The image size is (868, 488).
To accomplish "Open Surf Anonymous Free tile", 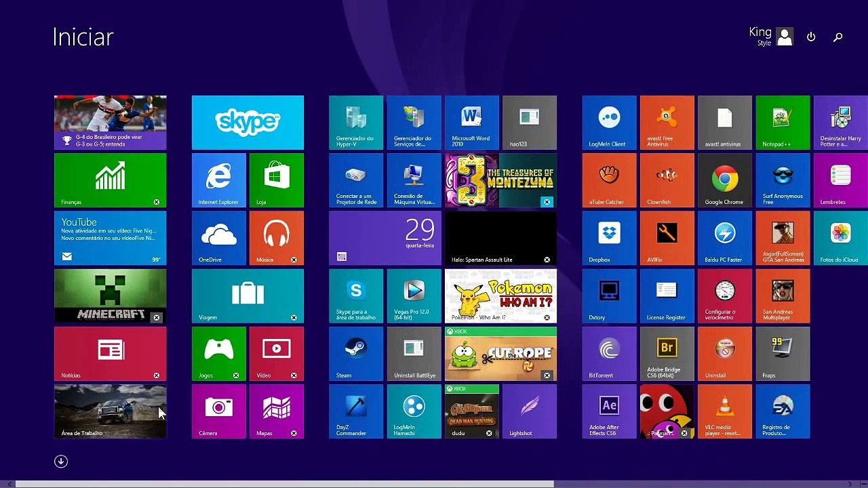I will [x=783, y=180].
